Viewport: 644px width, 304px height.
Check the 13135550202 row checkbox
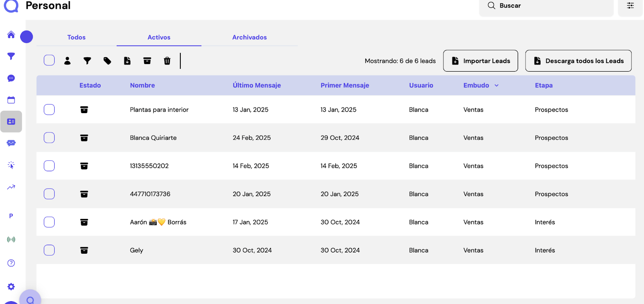point(49,166)
